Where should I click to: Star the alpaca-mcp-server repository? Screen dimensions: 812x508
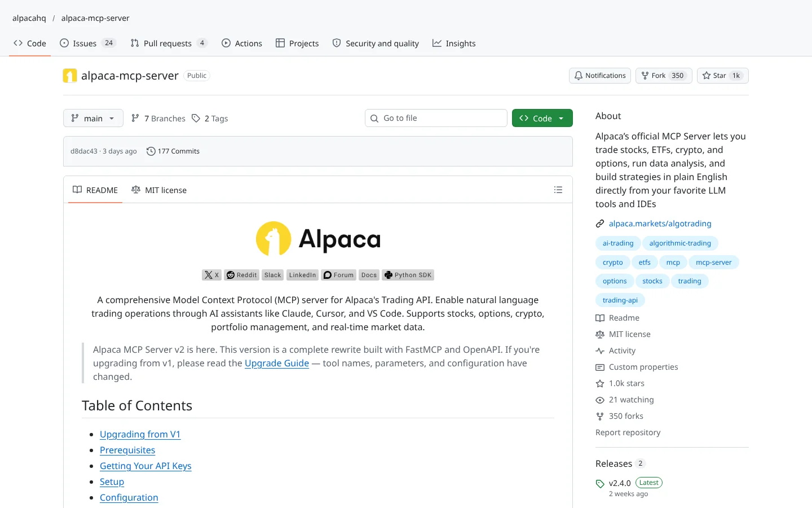[723, 76]
